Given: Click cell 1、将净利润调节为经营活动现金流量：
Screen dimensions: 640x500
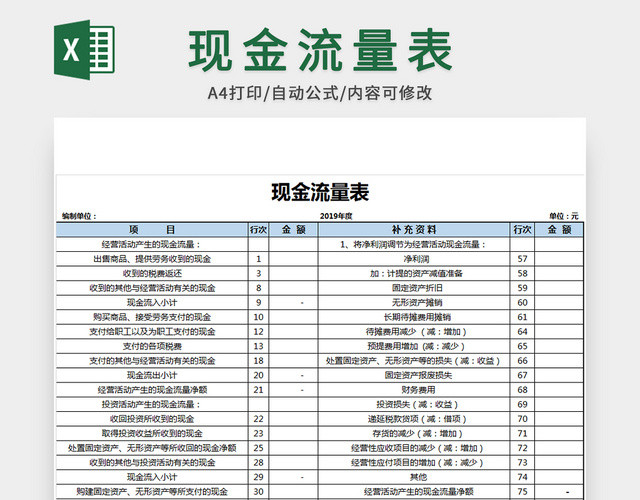Looking at the screenshot, I should [x=414, y=244].
